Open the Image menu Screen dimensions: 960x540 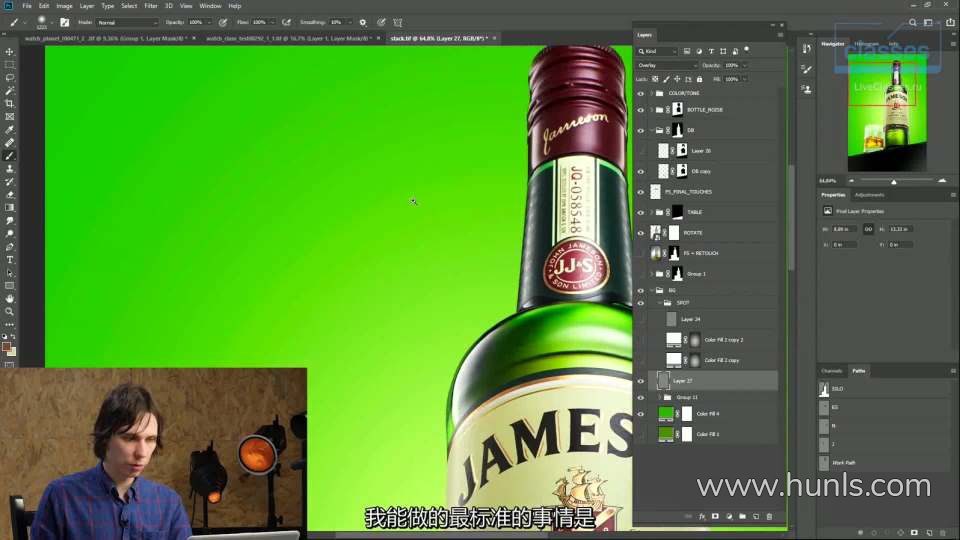tap(64, 6)
